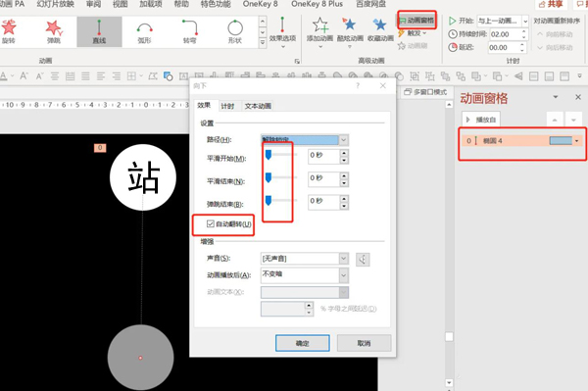Open the 特色功能 ribbon tab
This screenshot has height=391, width=588.
pos(216,4)
